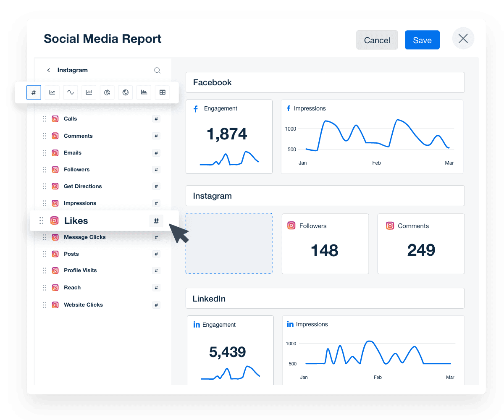The width and height of the screenshot is (504, 420).
Task: Select the number widget type icon
Action: 34,92
